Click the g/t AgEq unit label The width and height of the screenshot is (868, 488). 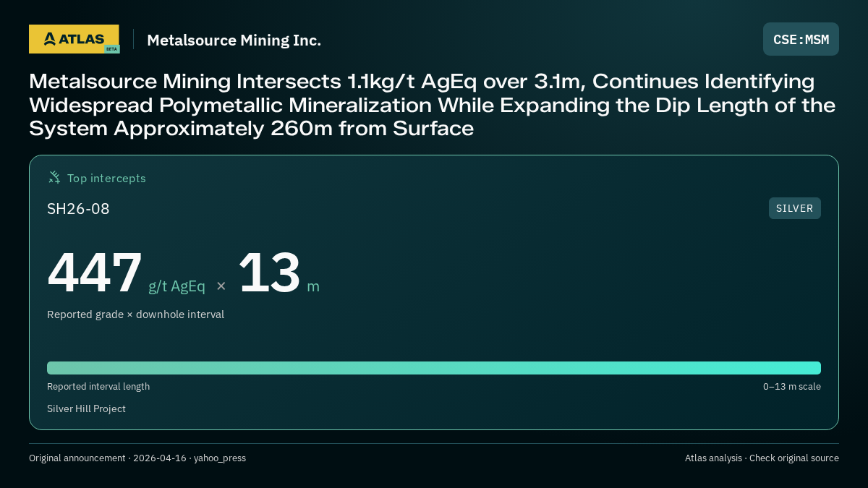(x=176, y=286)
